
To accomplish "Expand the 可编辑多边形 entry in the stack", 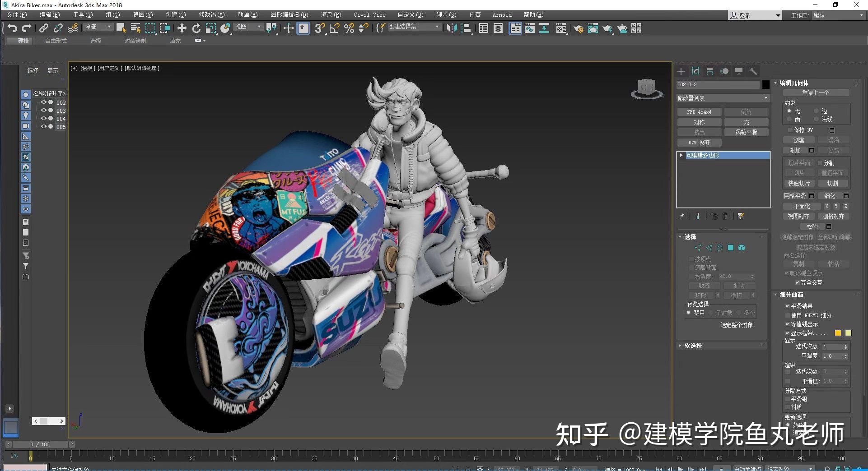I will coord(681,155).
